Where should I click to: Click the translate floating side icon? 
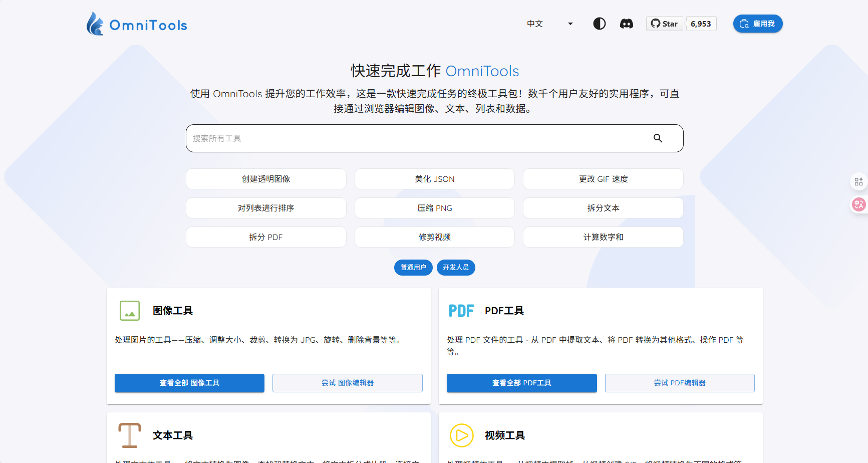pos(858,204)
